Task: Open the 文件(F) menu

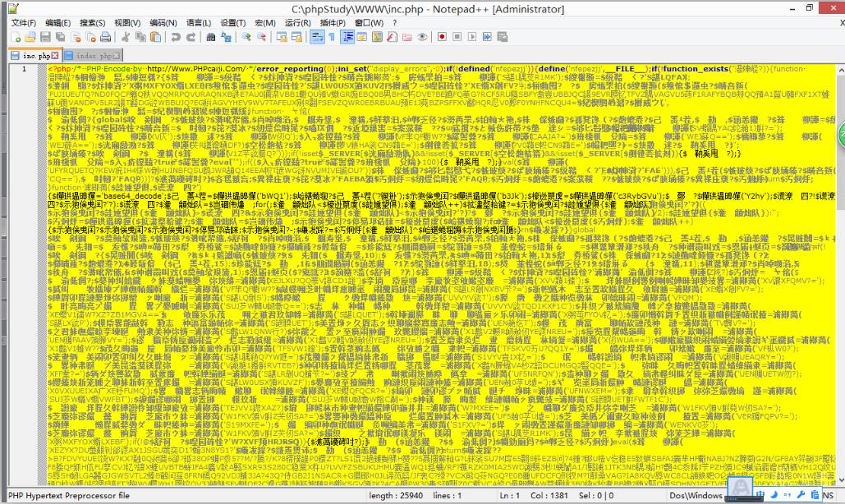Action: [24, 23]
